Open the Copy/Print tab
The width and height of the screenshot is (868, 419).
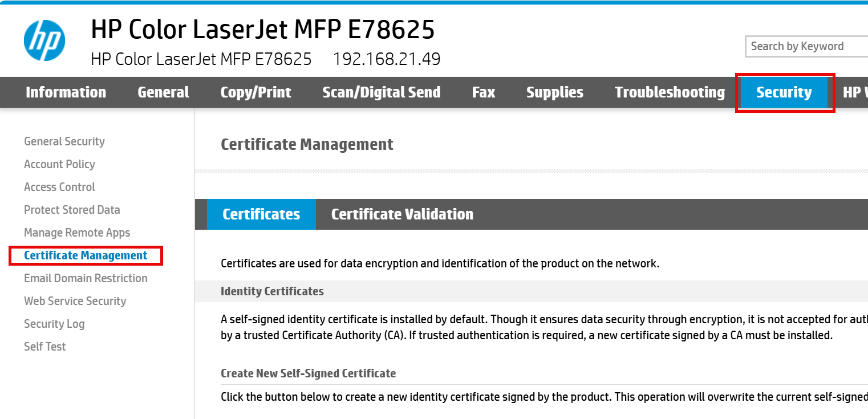[x=255, y=92]
